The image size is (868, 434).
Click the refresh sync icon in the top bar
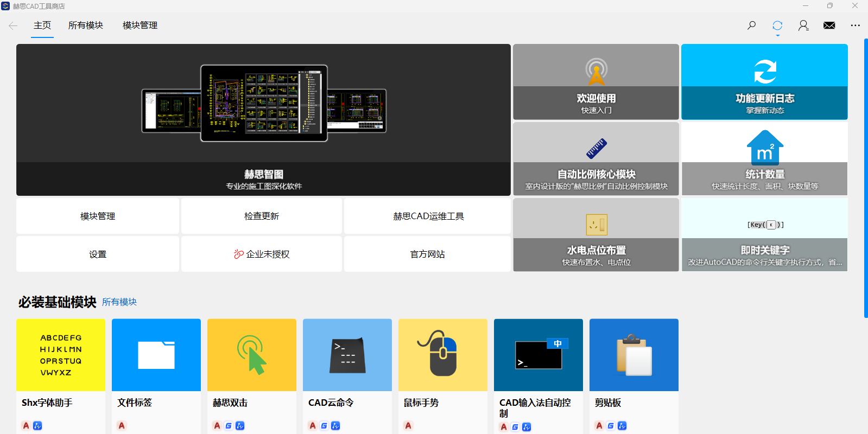[x=777, y=25]
